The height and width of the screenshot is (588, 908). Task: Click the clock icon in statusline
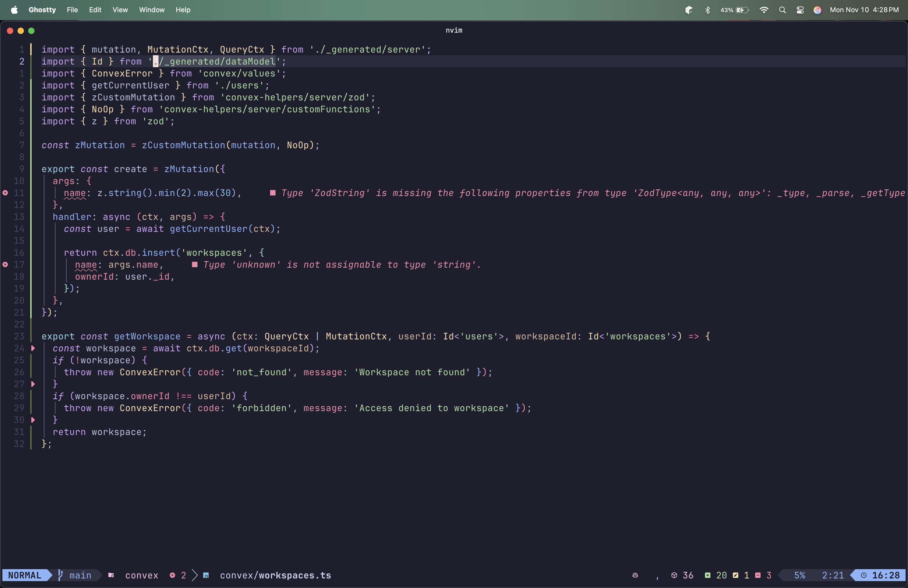[x=864, y=575]
